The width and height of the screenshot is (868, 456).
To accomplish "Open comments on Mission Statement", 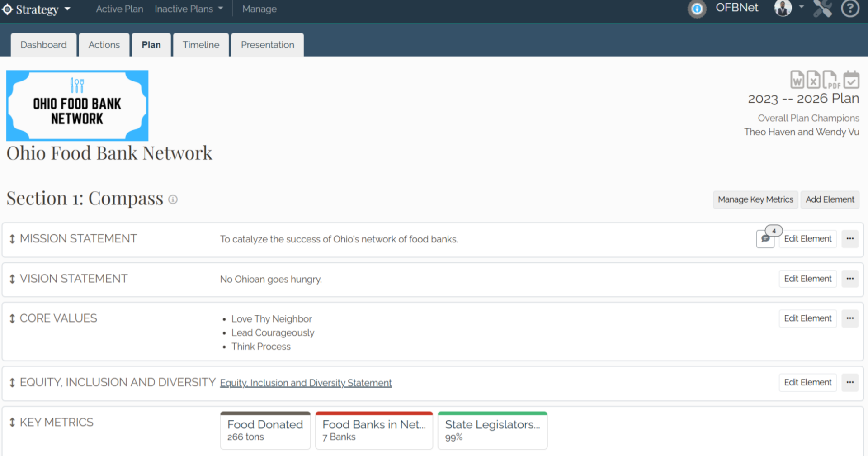I will point(765,238).
